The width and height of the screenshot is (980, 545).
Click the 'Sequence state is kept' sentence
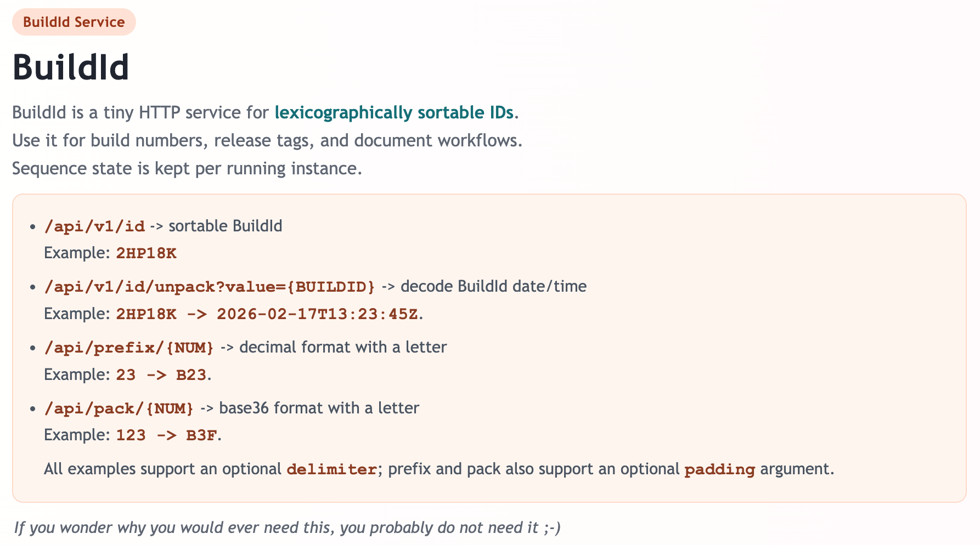pos(187,168)
